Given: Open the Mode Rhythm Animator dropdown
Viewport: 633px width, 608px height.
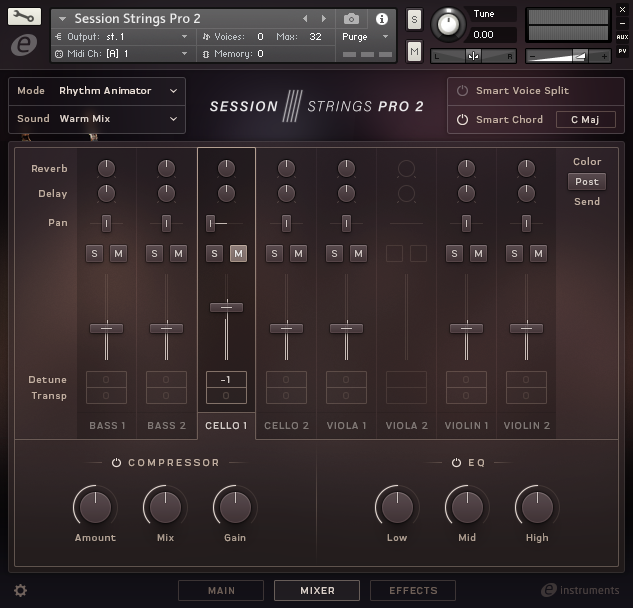Looking at the screenshot, I should [x=97, y=91].
